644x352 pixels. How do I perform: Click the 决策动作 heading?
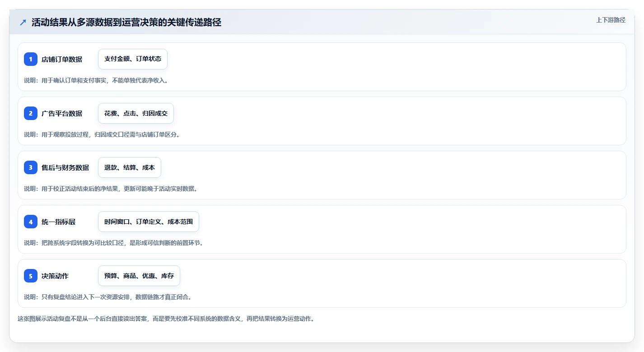pyautogui.click(x=55, y=276)
